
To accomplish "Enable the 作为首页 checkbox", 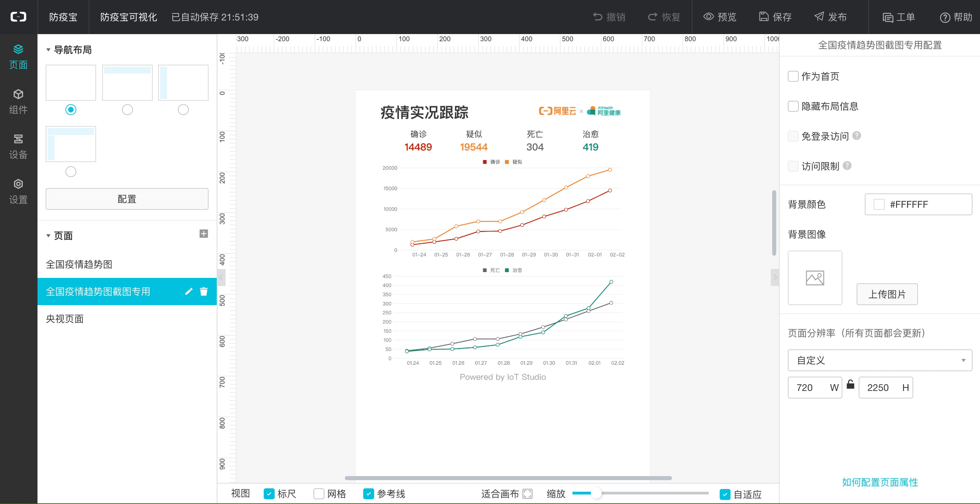I will 793,76.
